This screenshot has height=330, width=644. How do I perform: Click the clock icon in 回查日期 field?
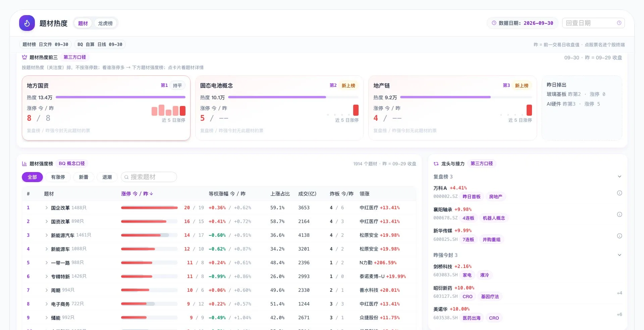click(x=619, y=23)
